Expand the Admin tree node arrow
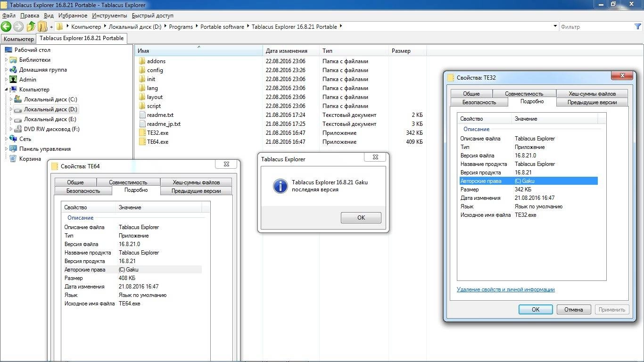 click(7, 80)
